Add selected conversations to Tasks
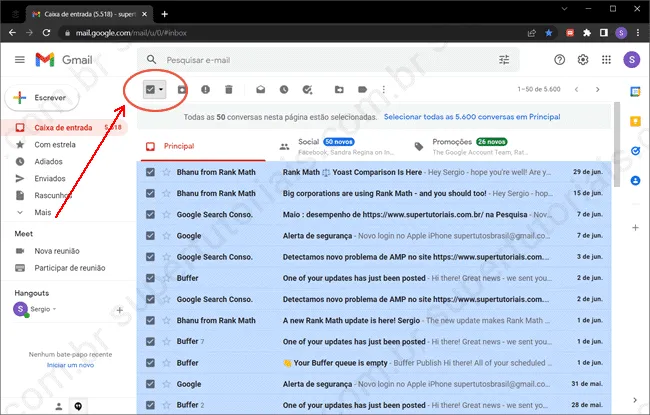650x415 pixels. pyautogui.click(x=307, y=89)
